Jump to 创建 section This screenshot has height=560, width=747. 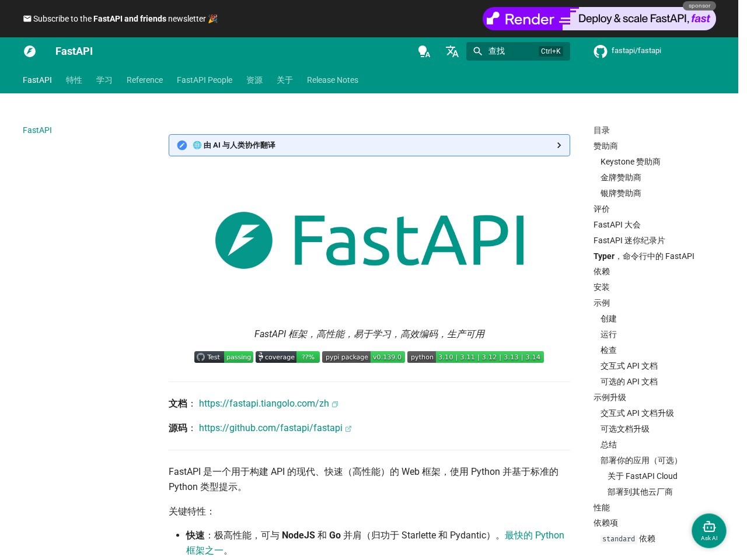[x=609, y=318]
